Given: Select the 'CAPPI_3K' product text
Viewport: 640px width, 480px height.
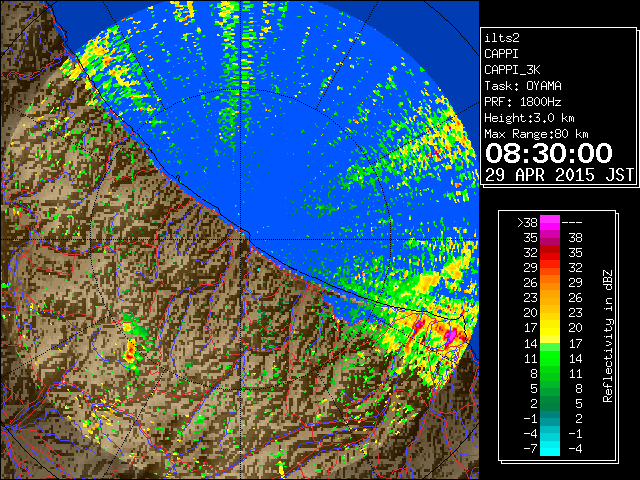Looking at the screenshot, I should [x=512, y=70].
